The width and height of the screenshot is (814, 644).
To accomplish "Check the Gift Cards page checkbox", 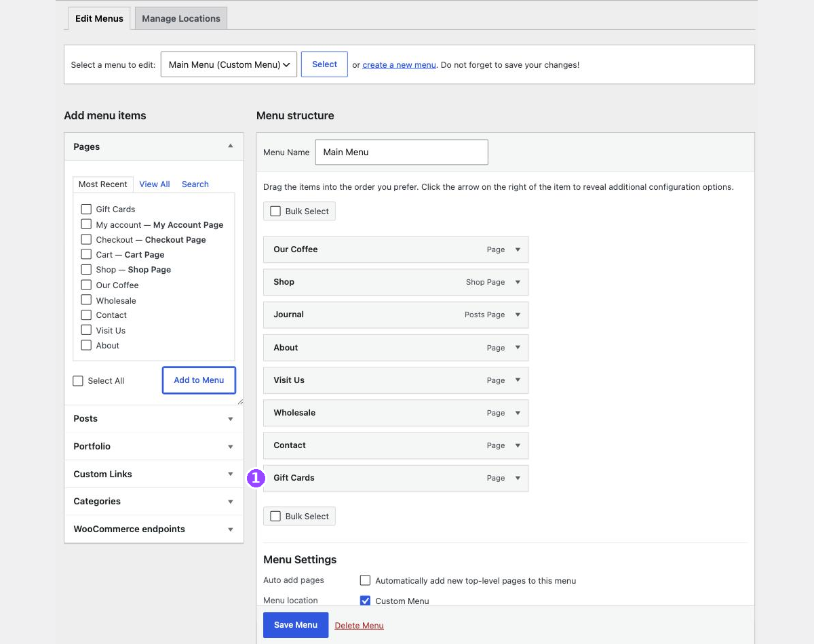I will point(86,209).
